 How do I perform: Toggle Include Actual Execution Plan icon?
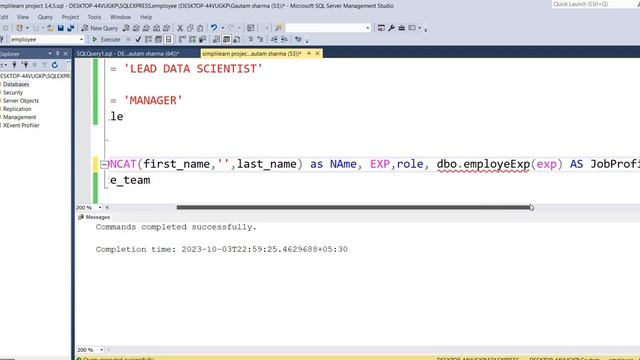click(182, 40)
